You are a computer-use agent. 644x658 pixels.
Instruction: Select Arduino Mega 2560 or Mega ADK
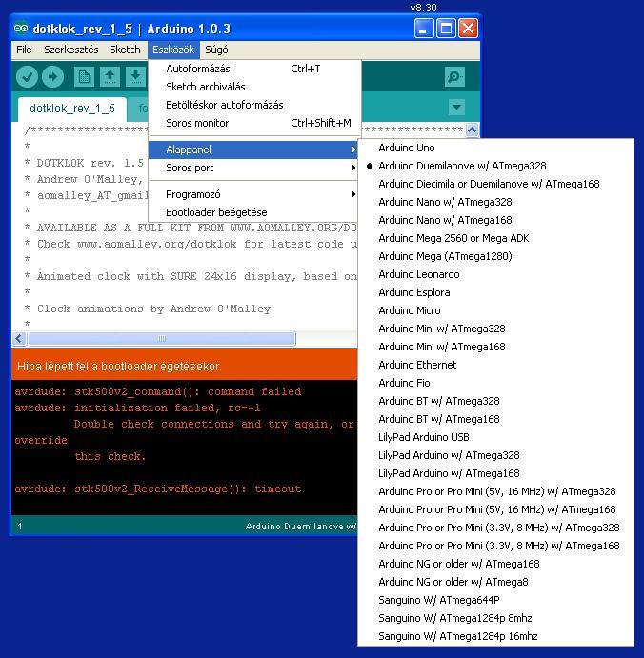(x=495, y=238)
